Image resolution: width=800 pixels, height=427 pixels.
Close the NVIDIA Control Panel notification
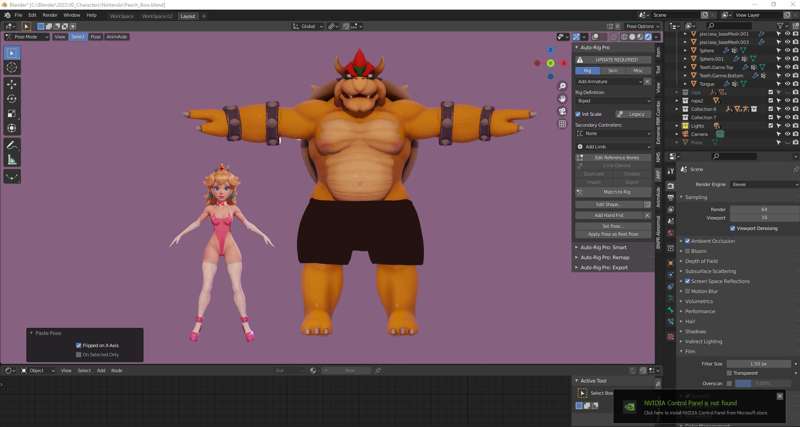point(780,396)
